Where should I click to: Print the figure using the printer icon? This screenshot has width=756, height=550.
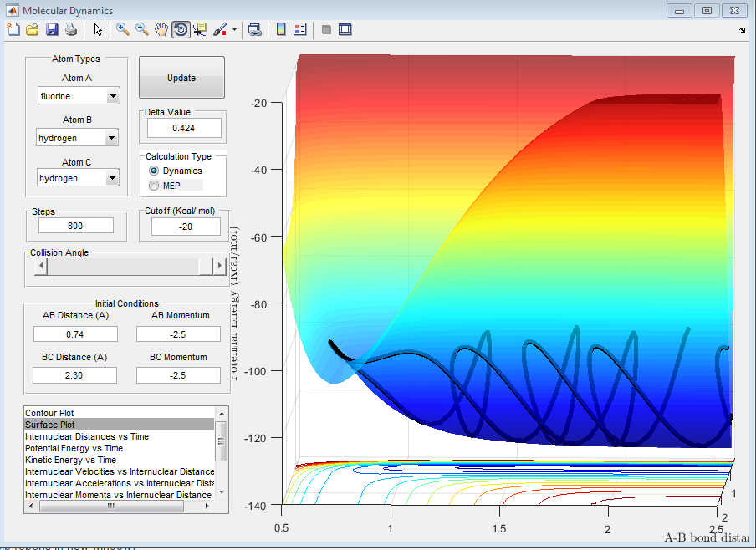pos(71,30)
